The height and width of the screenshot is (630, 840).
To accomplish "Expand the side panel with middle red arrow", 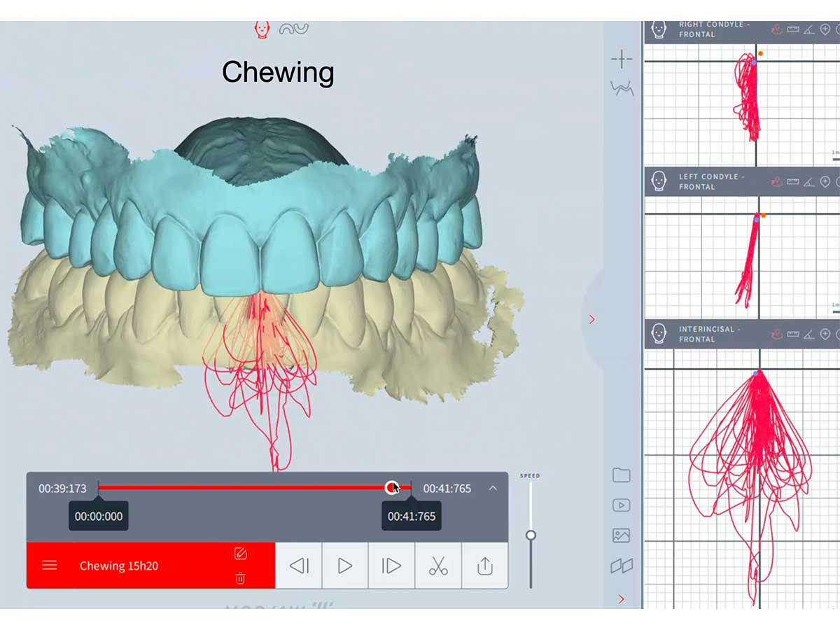I will pyautogui.click(x=591, y=319).
